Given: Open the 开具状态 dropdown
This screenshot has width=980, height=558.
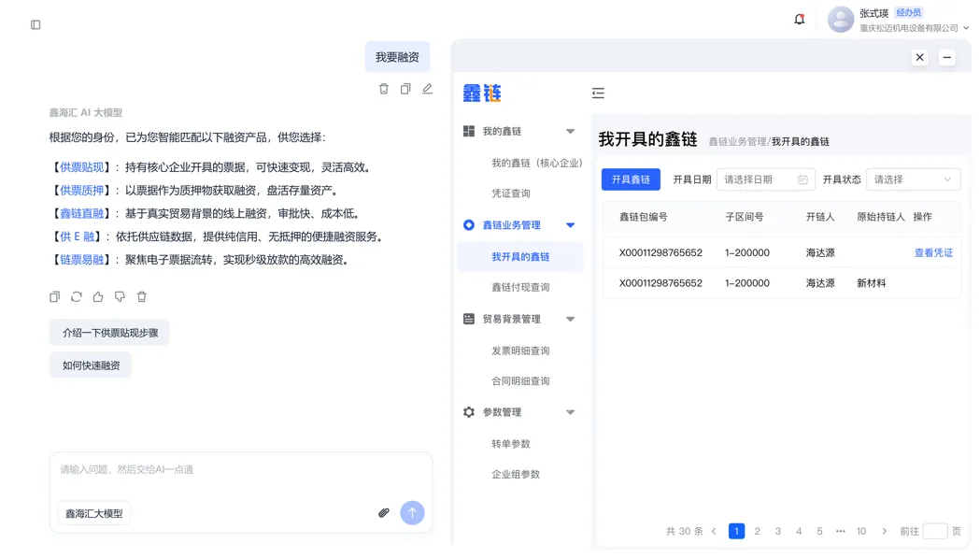Looking at the screenshot, I should click(912, 179).
